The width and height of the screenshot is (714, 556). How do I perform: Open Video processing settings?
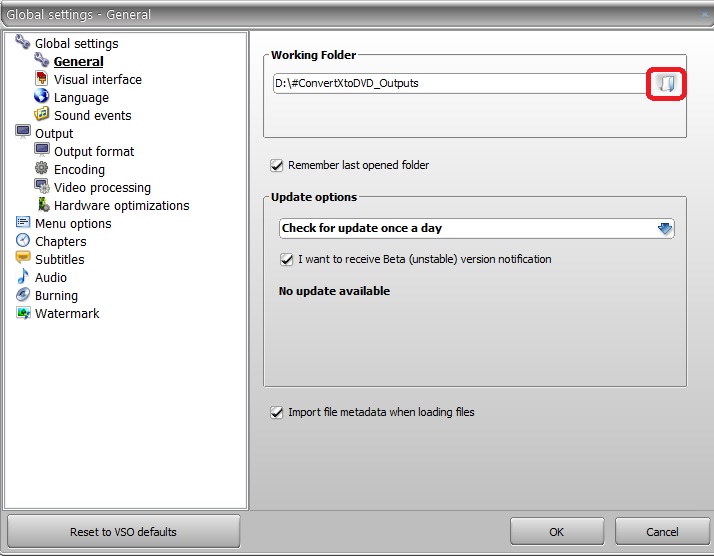[102, 188]
